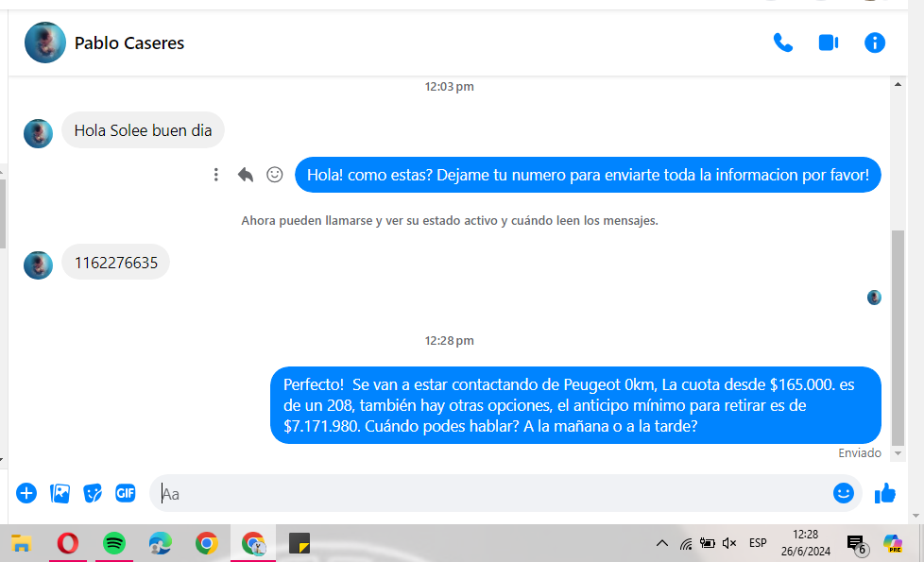
Task: Click avatar beside Hola Solee buen dia
Action: tap(39, 134)
